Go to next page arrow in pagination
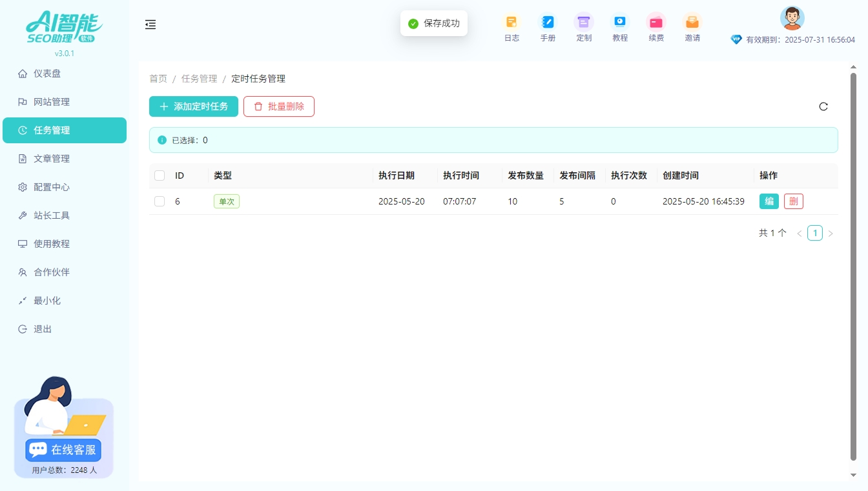 pos(831,234)
